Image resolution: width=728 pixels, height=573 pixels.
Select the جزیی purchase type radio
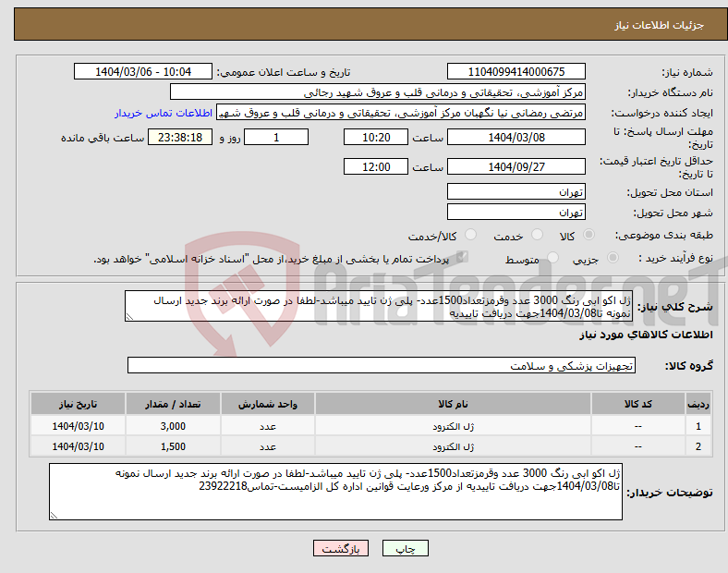tap(613, 258)
